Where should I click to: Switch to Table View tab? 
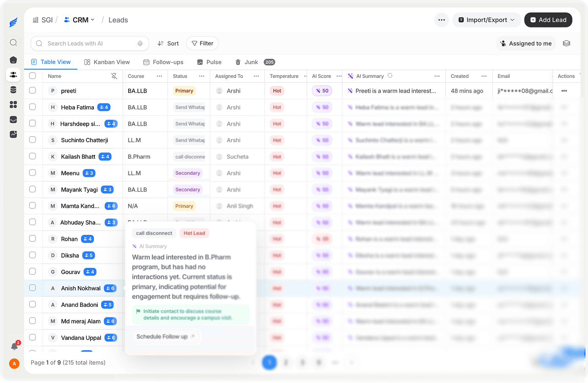(x=51, y=62)
